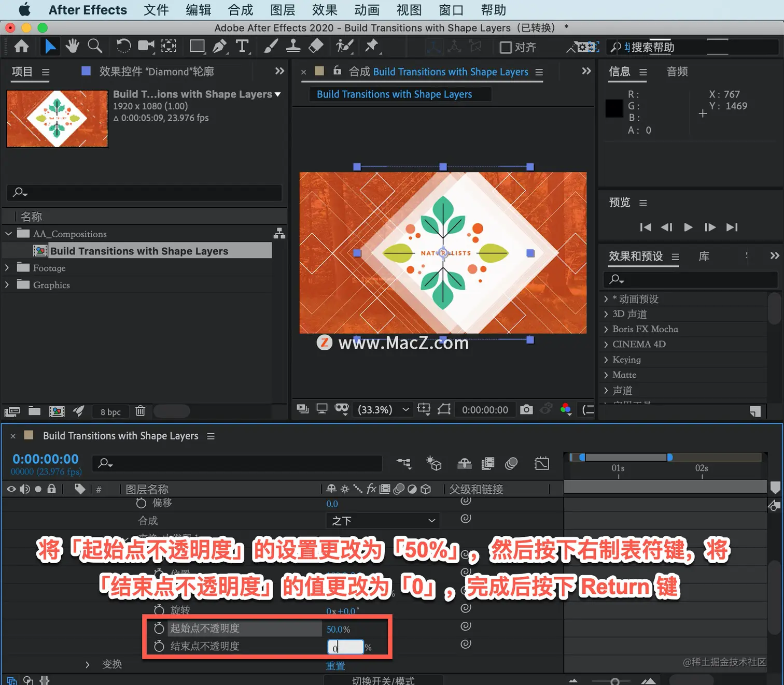
Task: Open the 文件 menu
Action: [156, 10]
